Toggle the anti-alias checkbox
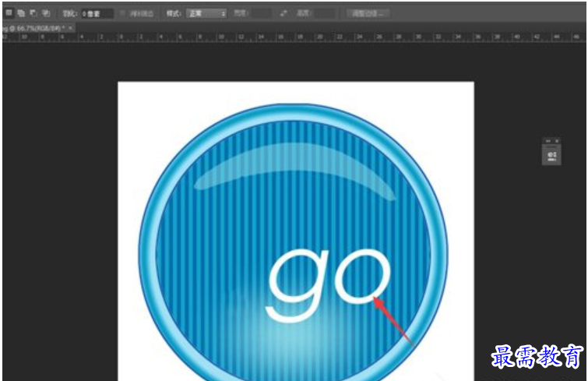This screenshot has width=588, height=381. (122, 13)
